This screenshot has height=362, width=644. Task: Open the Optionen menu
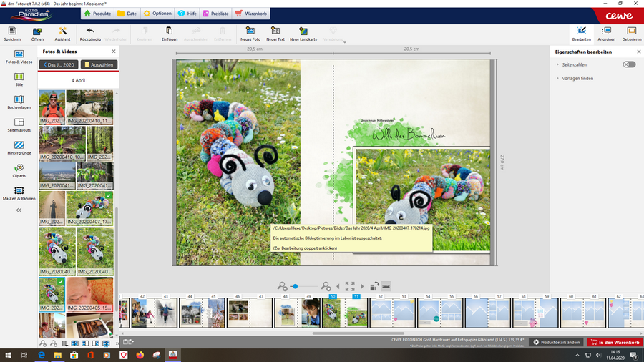157,14
